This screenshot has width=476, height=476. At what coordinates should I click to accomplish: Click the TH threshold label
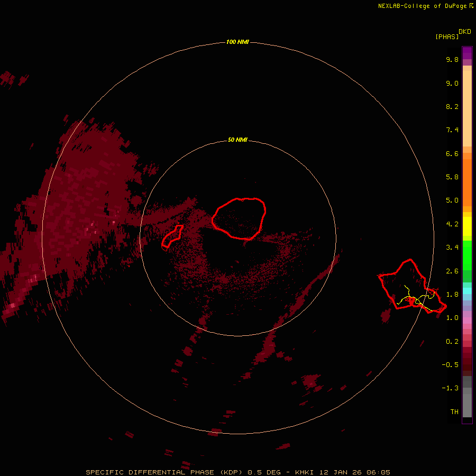[454, 411]
